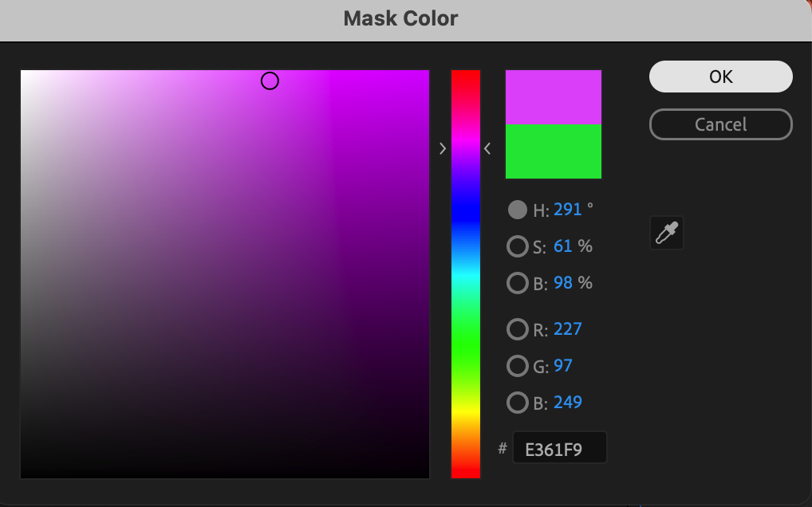Viewport: 812px width, 507px height.
Task: Click the left hue slider arrow
Action: [443, 149]
